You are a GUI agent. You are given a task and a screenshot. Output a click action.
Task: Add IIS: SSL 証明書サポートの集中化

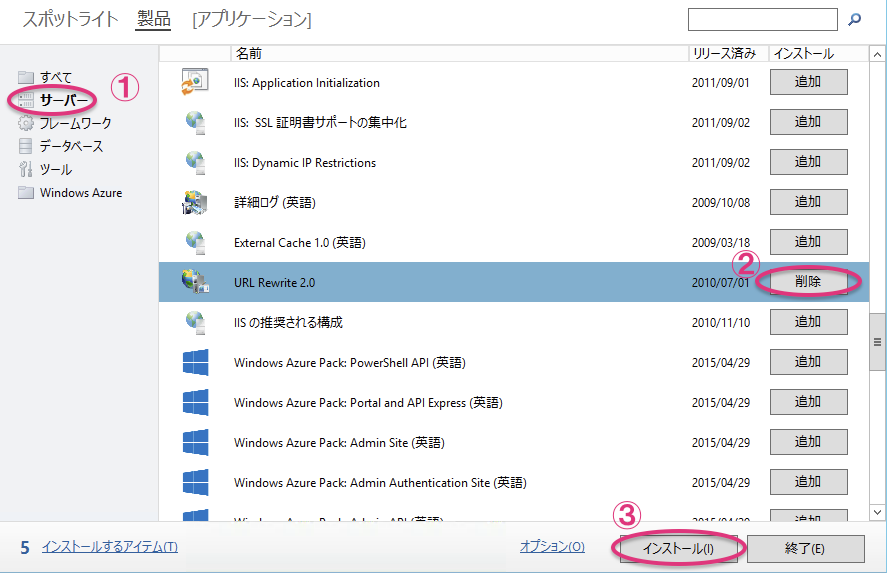tap(808, 122)
